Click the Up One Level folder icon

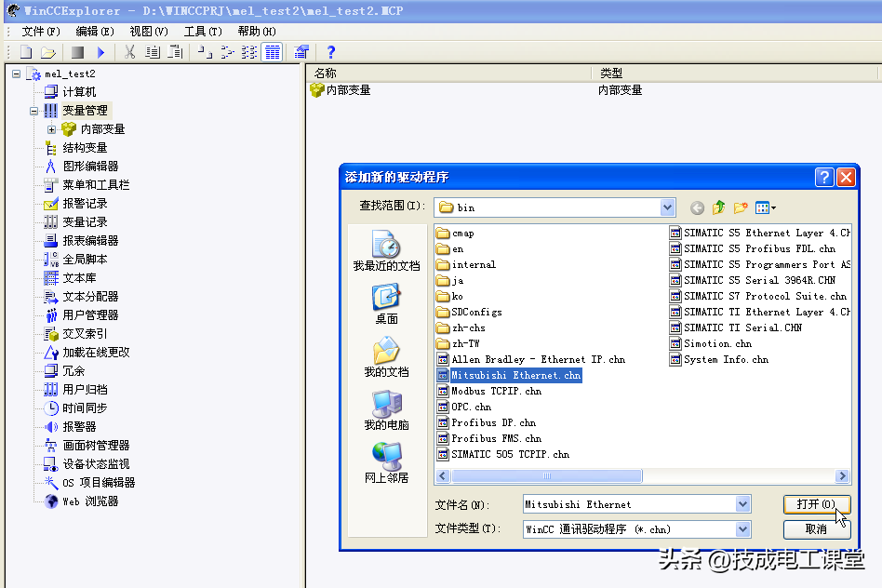pyautogui.click(x=718, y=207)
